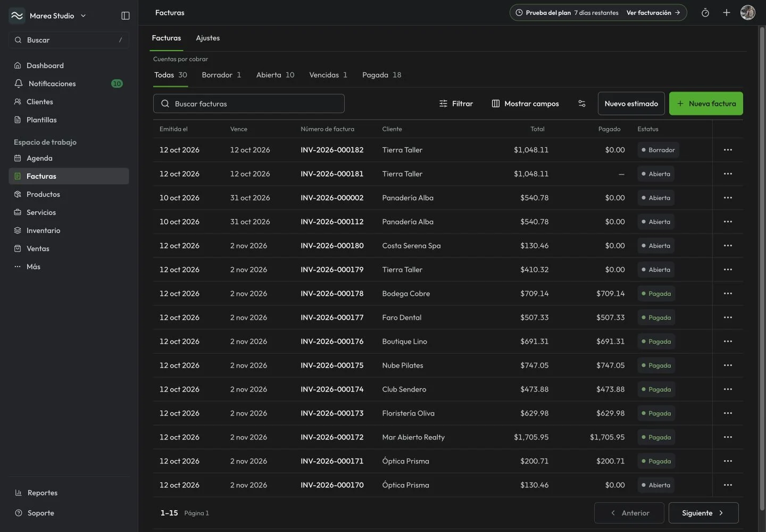Sort by Total column header
Screen dimensions: 766x532
537,129
